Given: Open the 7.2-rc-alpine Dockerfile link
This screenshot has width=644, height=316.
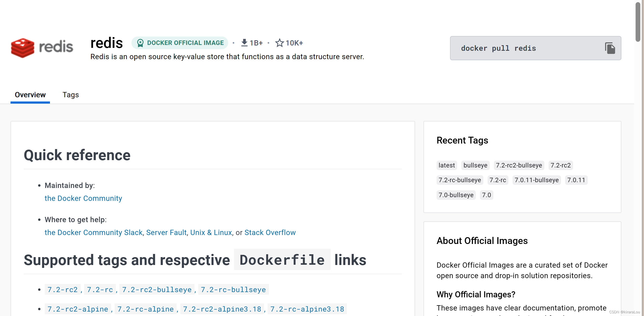Looking at the screenshot, I should tap(146, 309).
